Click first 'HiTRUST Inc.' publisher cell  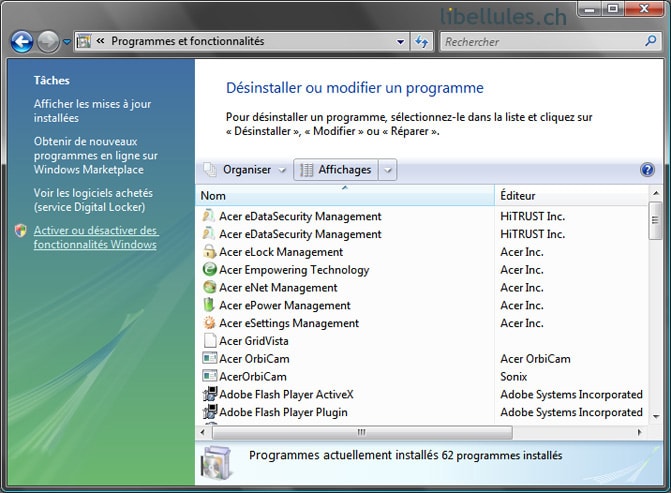[x=532, y=216]
